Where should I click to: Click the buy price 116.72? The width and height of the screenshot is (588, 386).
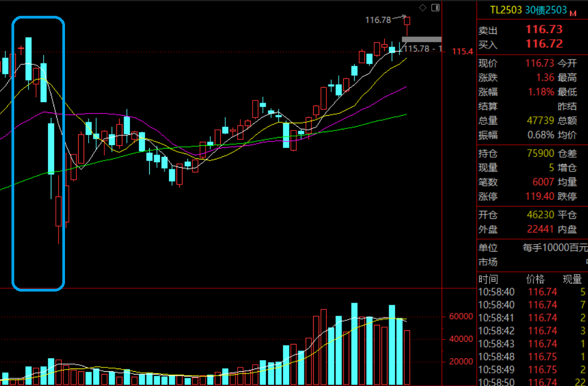(544, 44)
